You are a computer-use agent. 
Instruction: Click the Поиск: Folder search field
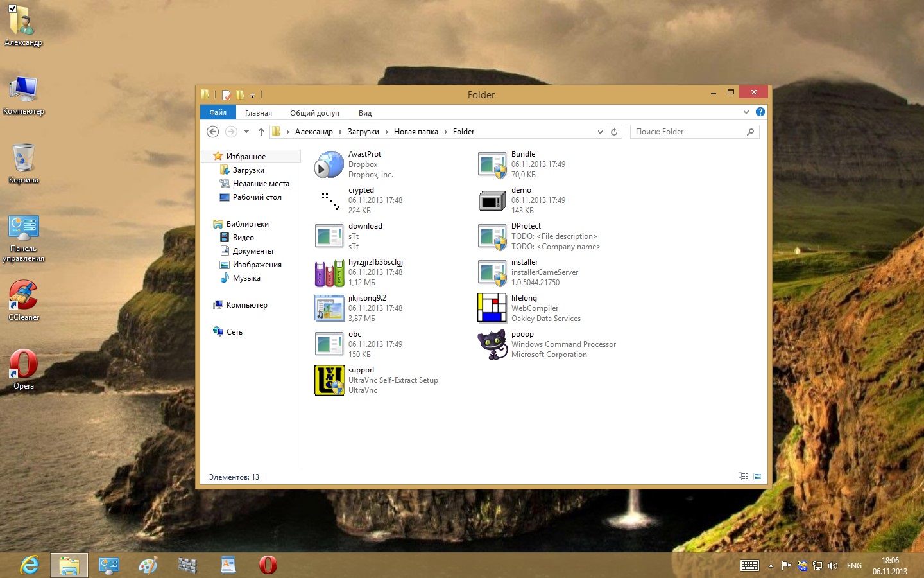(688, 132)
